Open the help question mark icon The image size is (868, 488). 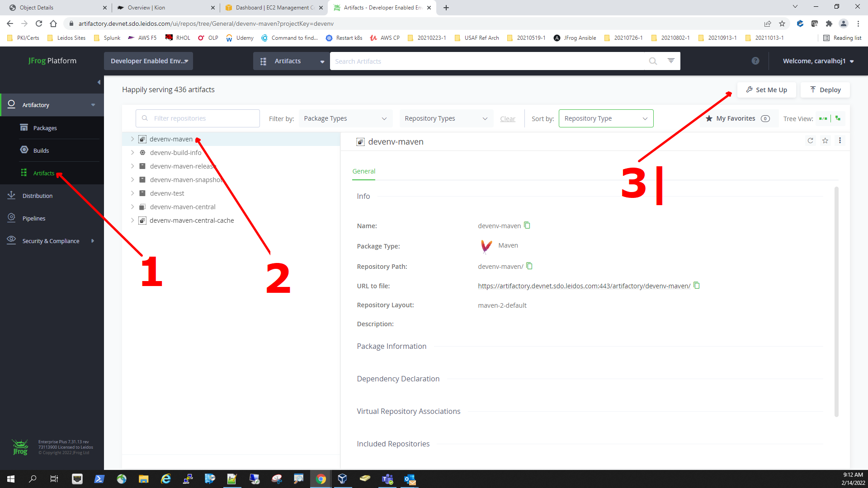click(x=755, y=61)
